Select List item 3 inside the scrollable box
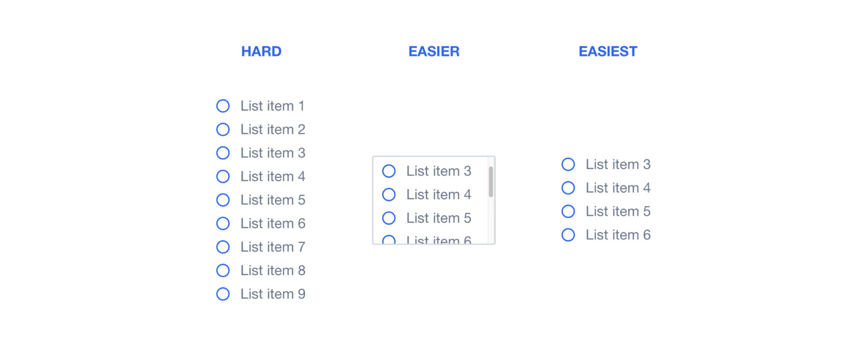This screenshot has height=358, width=868. point(389,171)
